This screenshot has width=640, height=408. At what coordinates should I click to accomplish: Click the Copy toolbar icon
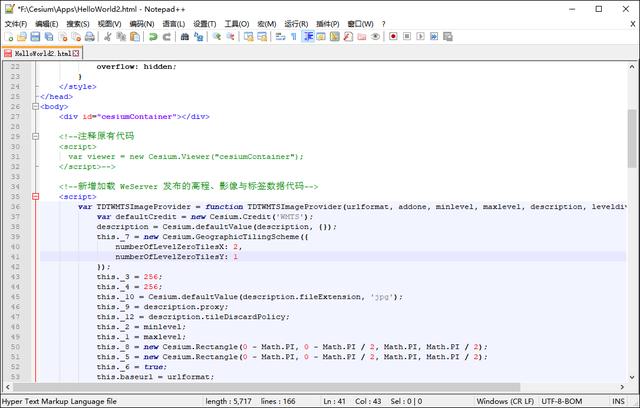121,37
